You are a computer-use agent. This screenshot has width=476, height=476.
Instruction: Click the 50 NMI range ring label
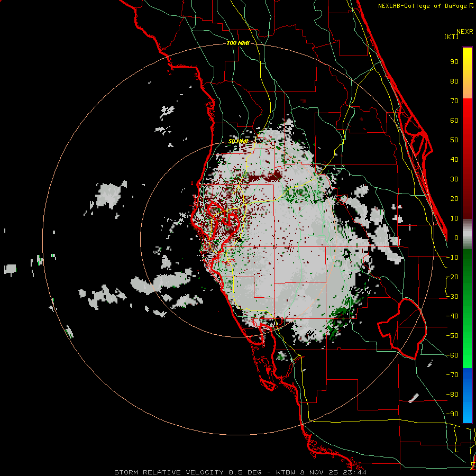pos(238,141)
